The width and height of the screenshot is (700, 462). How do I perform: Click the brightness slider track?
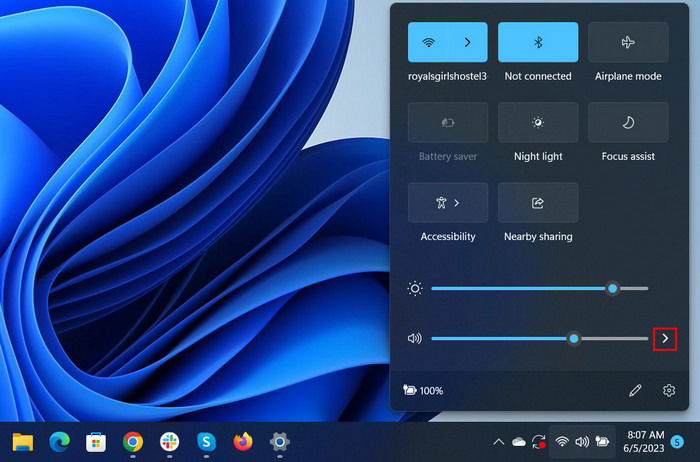(539, 288)
